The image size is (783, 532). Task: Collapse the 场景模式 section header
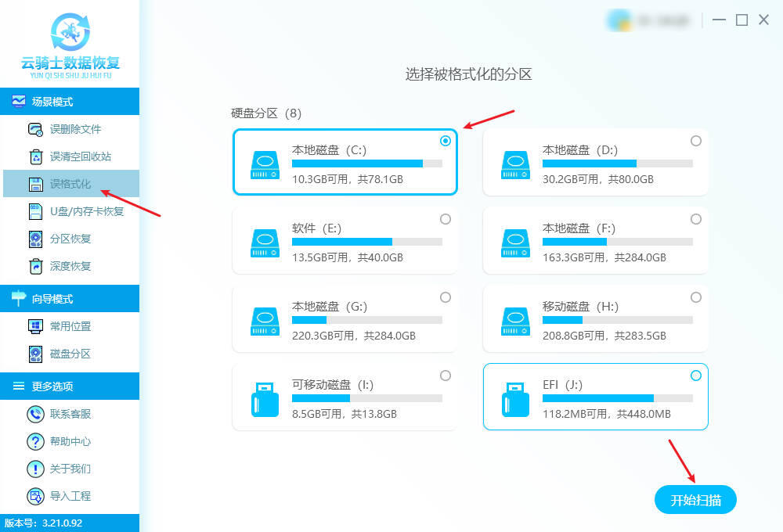[x=70, y=102]
